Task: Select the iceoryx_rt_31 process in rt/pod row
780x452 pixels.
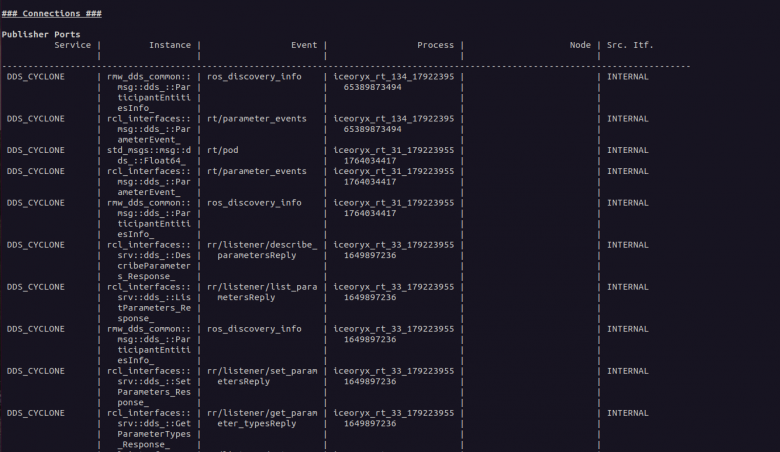Action: tap(393, 156)
